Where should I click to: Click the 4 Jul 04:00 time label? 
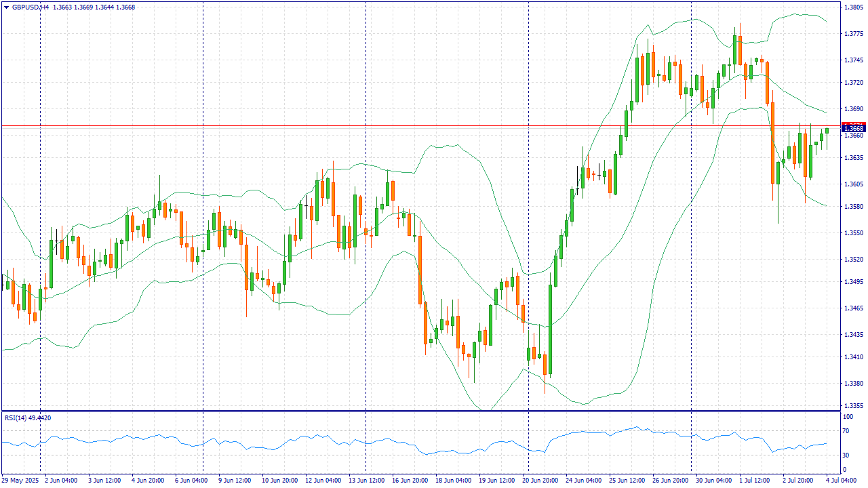842,481
